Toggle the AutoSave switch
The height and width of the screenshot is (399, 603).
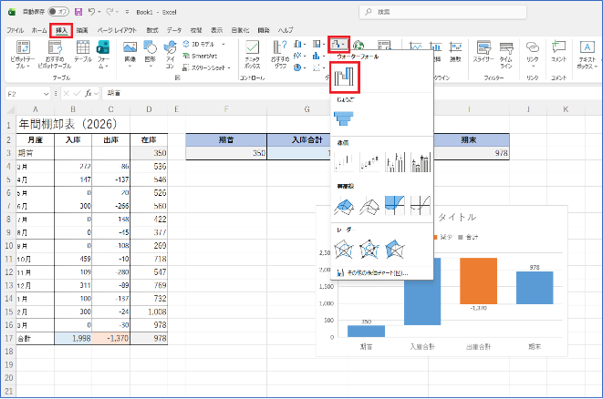(58, 12)
